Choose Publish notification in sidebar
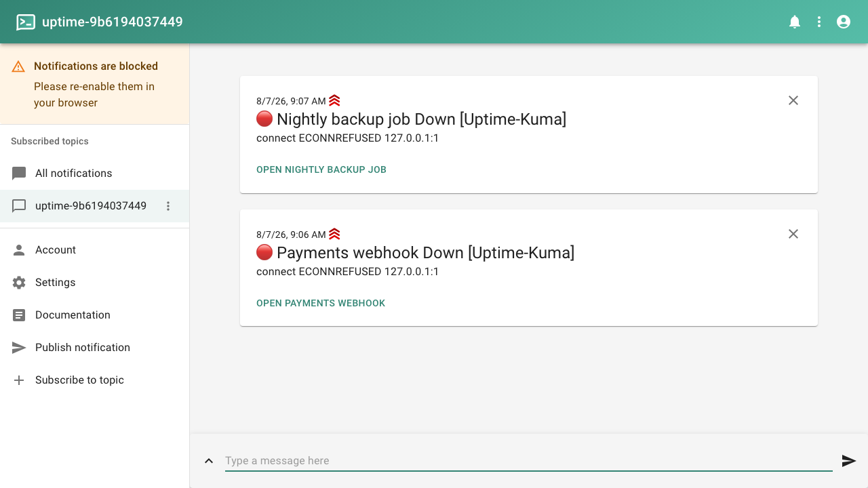 (94, 348)
